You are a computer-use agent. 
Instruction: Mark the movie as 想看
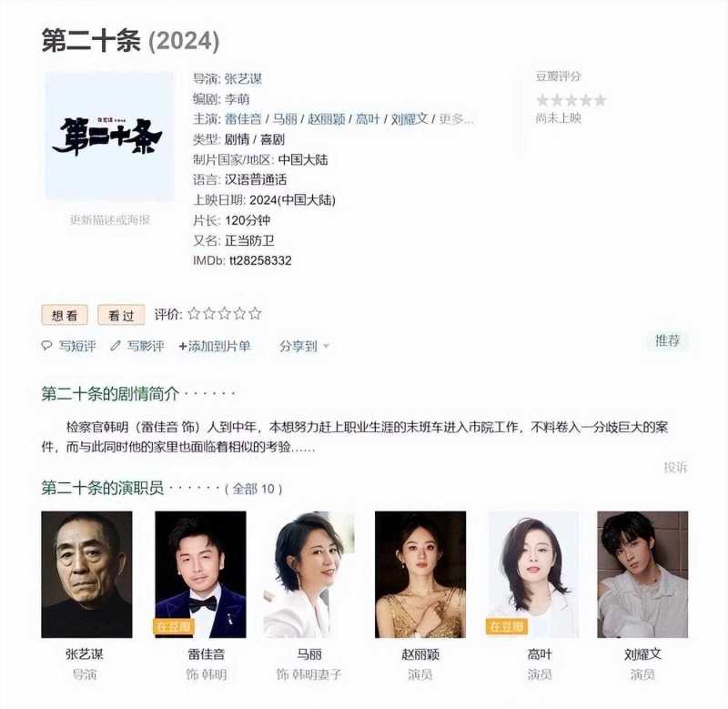coord(65,315)
